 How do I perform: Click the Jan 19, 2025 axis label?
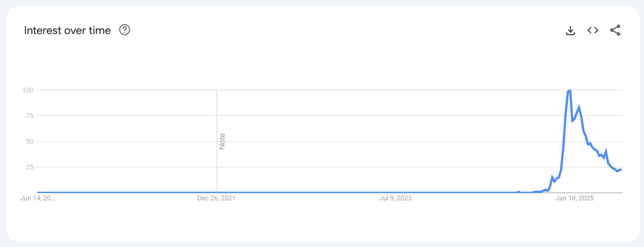[x=575, y=198]
